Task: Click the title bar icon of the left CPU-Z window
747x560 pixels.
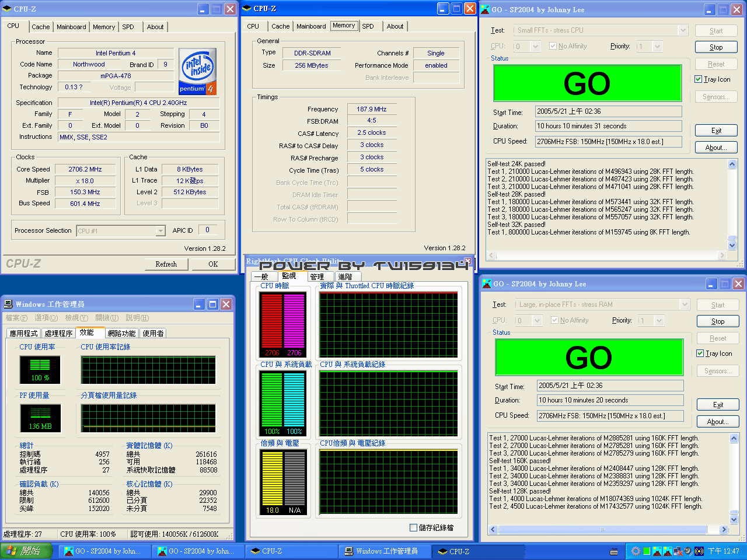Action: pos(7,9)
